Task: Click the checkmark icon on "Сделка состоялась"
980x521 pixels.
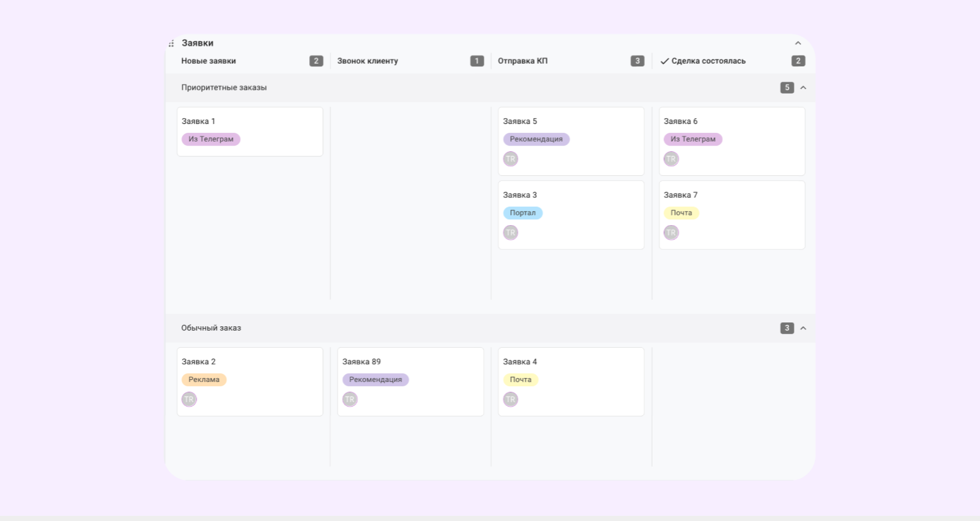Action: (664, 61)
